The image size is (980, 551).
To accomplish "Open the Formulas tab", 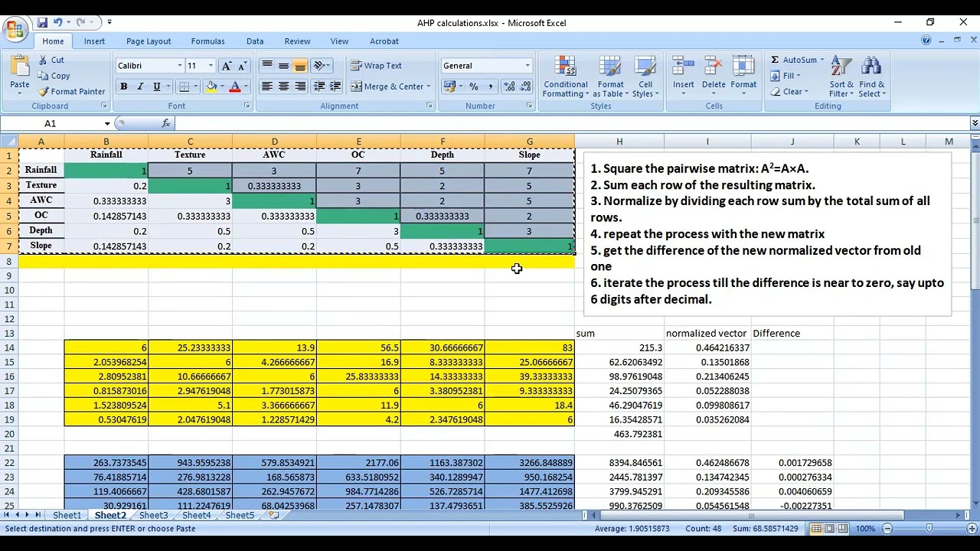I will click(x=207, y=41).
